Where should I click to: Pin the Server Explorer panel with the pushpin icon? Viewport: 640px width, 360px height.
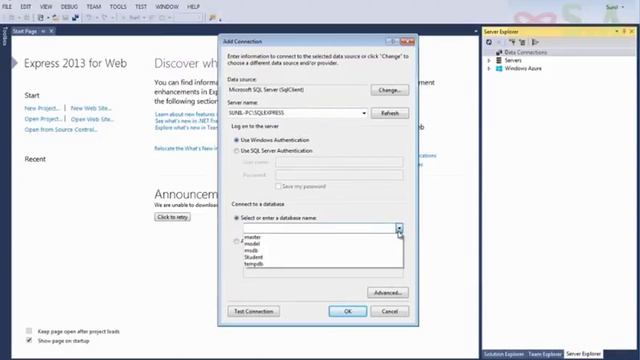point(624,31)
